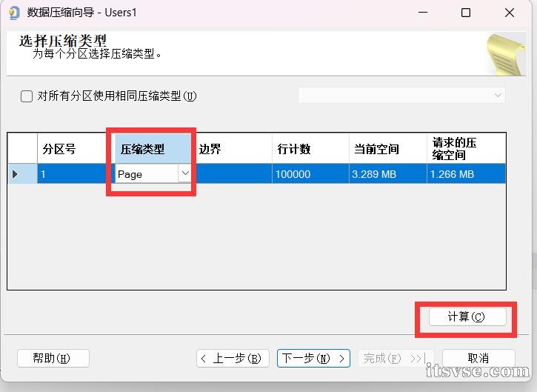Click the 请求的压缩空间 column header

coord(467,149)
